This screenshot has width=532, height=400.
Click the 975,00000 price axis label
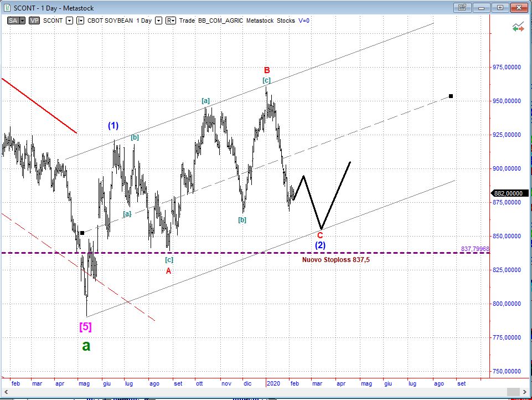coord(507,67)
